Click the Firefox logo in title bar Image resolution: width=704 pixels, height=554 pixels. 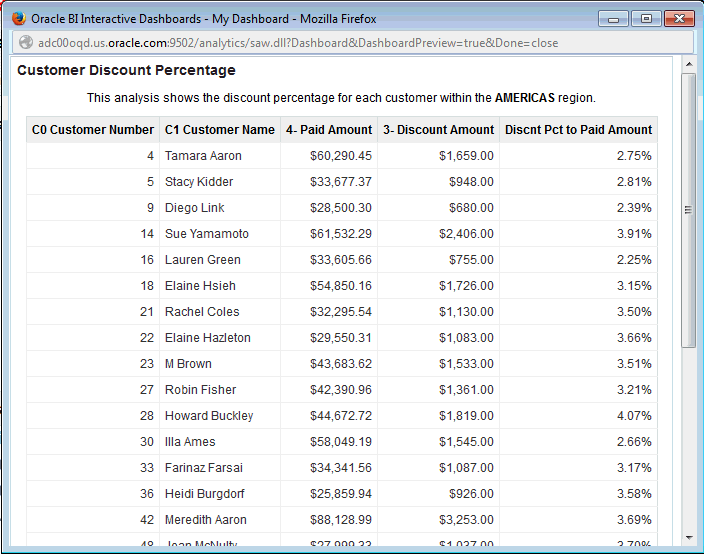pos(18,18)
